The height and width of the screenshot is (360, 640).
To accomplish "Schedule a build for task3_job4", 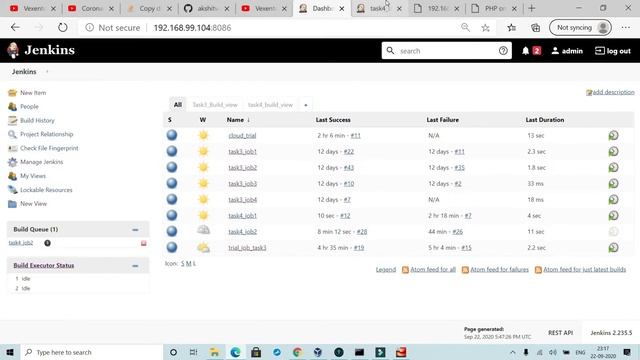I will [x=613, y=200].
